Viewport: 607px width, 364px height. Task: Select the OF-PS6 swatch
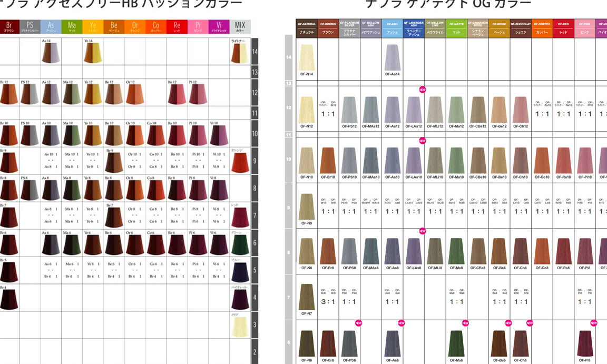click(349, 343)
